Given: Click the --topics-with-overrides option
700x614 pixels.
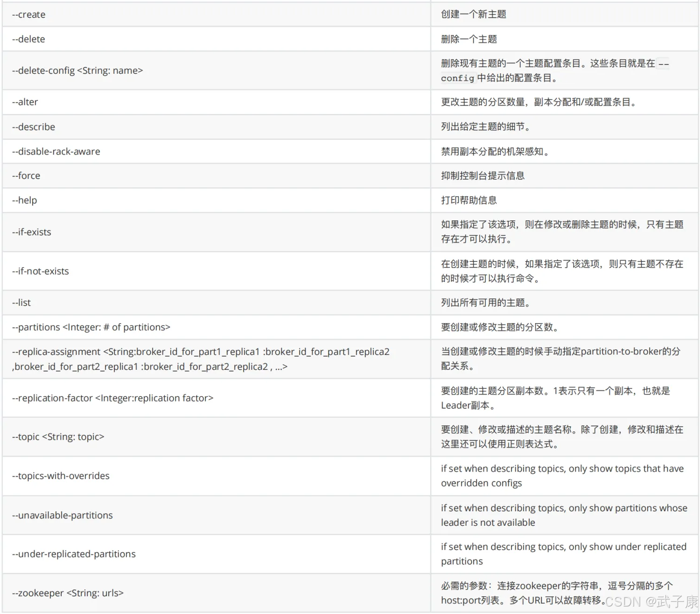Looking at the screenshot, I should tap(61, 476).
